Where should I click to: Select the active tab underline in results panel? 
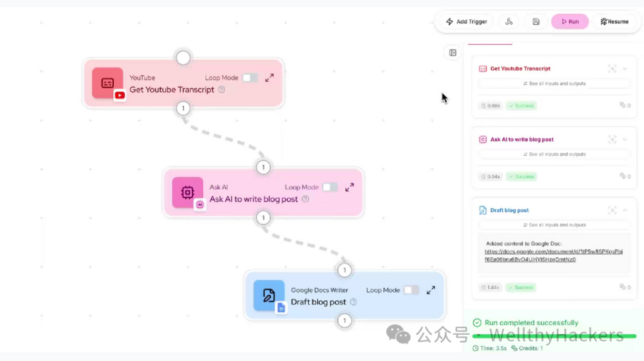point(490,44)
